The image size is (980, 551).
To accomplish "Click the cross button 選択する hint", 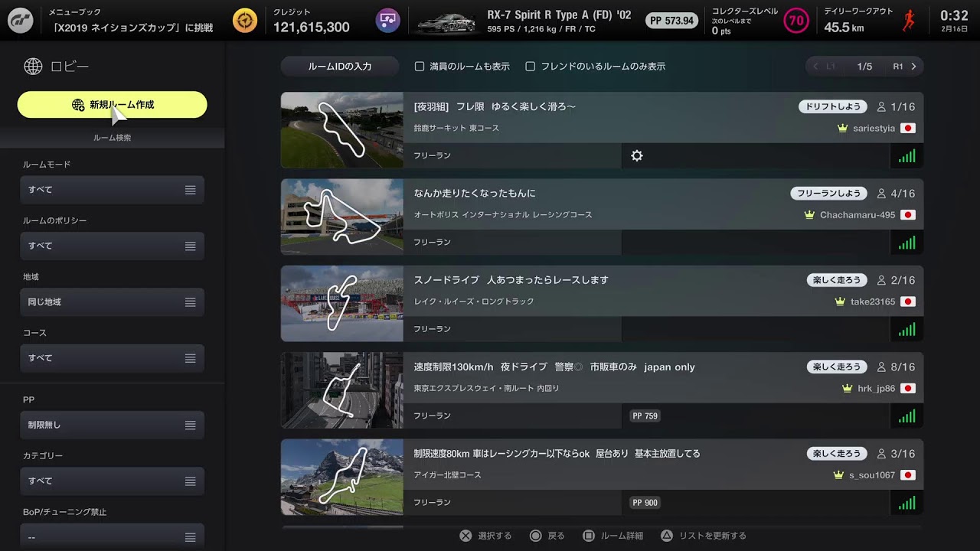I will click(485, 536).
